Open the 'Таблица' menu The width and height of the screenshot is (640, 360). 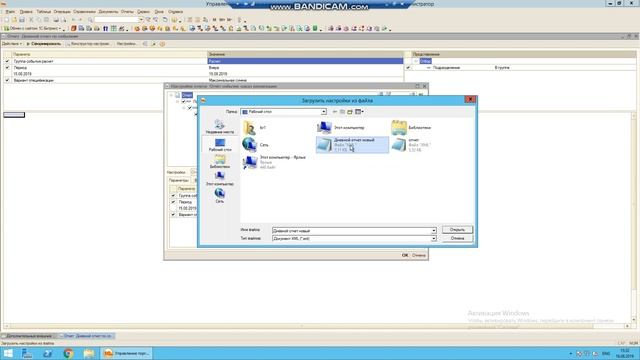[44, 12]
